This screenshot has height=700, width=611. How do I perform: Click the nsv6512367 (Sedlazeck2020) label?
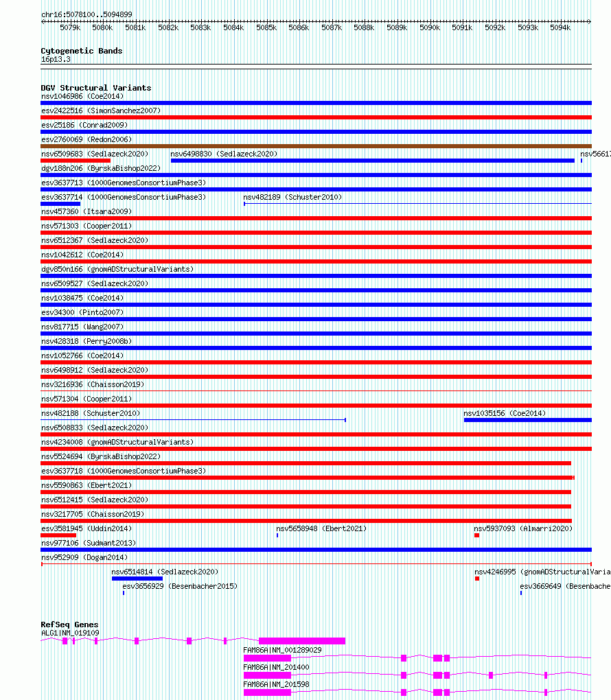95,240
